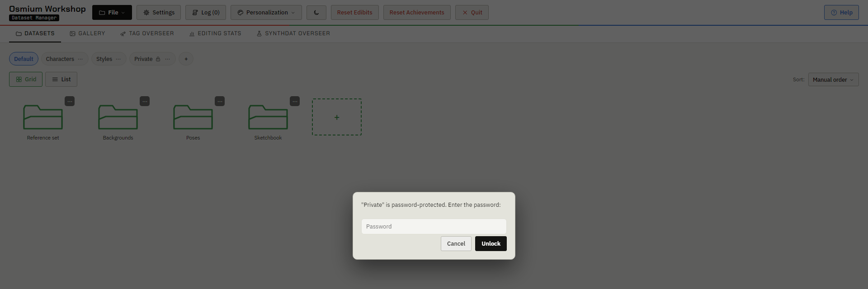The image size is (868, 289).
Task: Open the Log (0) viewer
Action: pyautogui.click(x=206, y=13)
